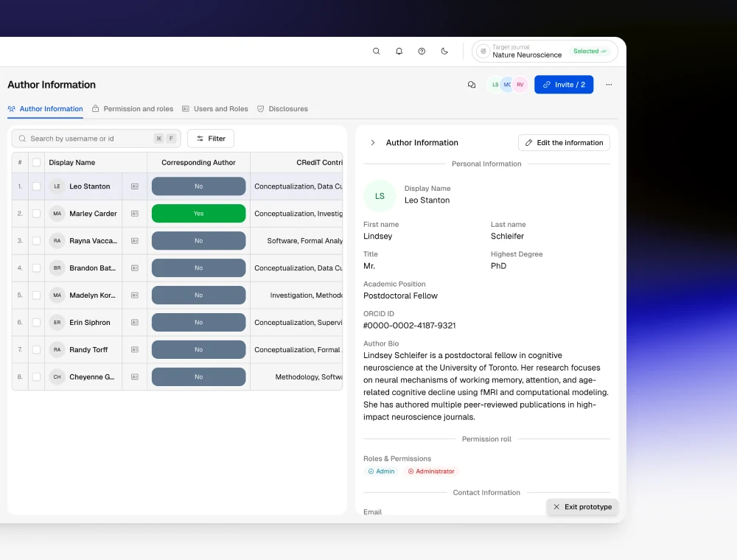
Task: Click the Administrator role tag
Action: pyautogui.click(x=431, y=472)
